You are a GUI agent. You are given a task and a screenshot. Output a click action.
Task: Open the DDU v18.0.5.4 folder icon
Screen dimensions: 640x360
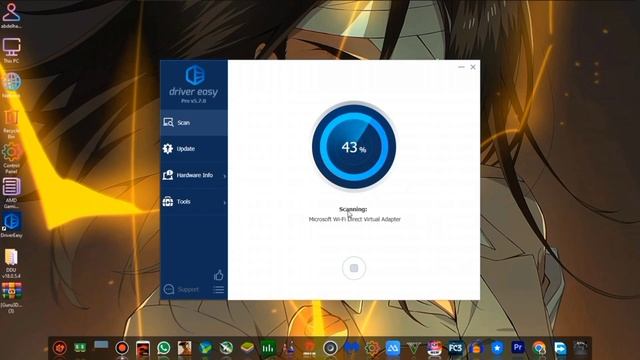click(x=11, y=264)
